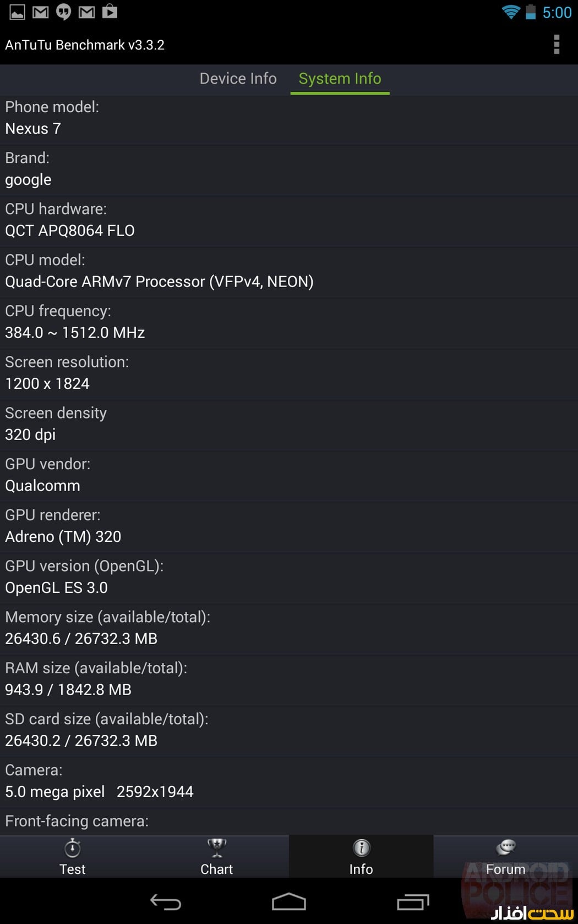
Task: Switch to the Device Info tab
Action: [238, 79]
